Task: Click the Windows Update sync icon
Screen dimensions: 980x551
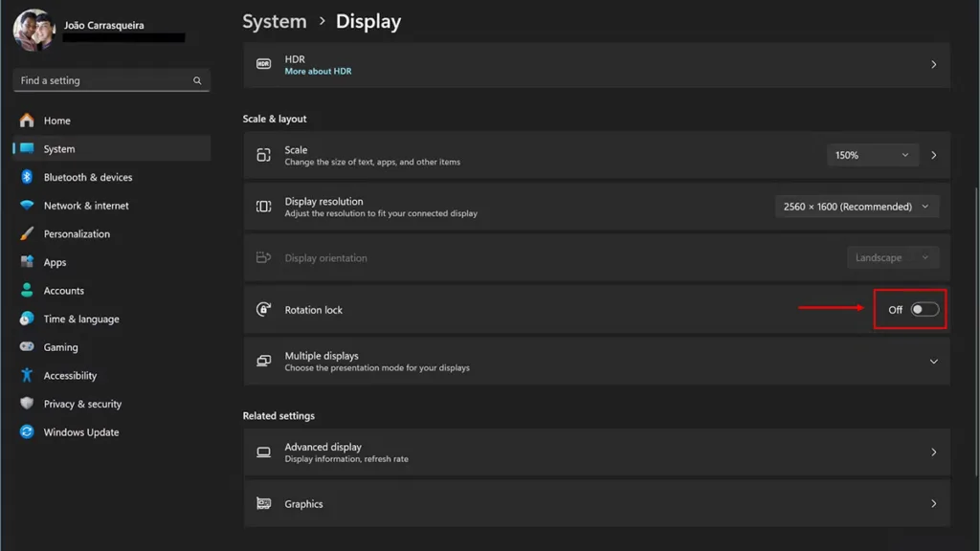Action: click(26, 431)
